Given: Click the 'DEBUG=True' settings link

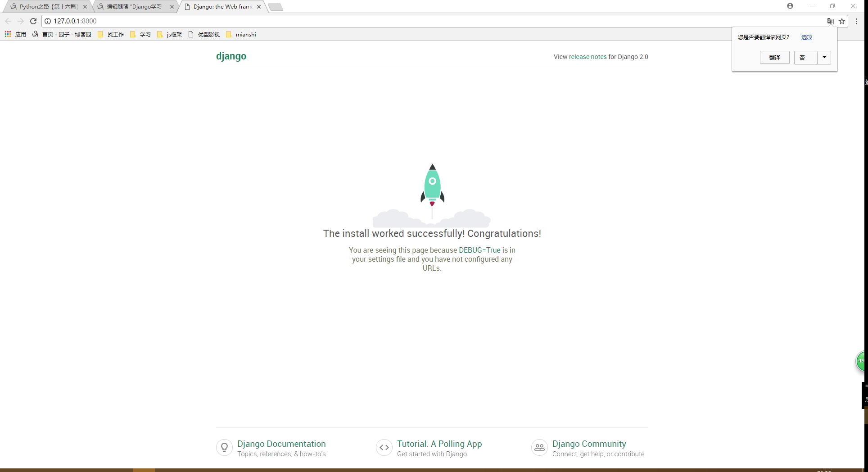Looking at the screenshot, I should [479, 250].
